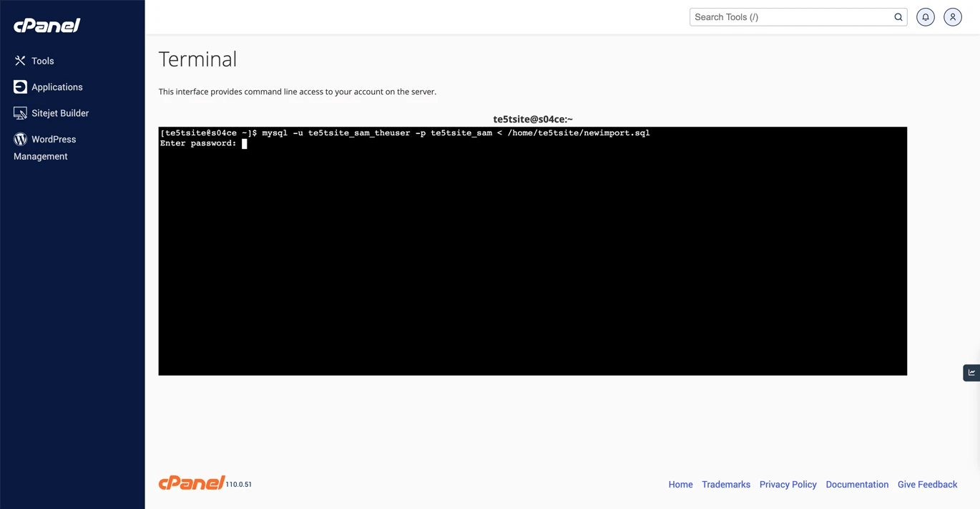Click the cPanel logo in sidebar

coord(47,26)
